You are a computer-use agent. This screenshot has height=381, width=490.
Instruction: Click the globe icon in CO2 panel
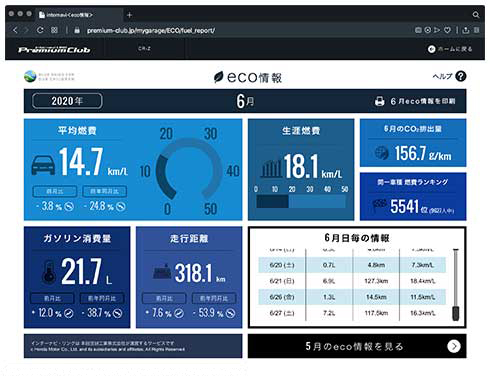point(381,153)
